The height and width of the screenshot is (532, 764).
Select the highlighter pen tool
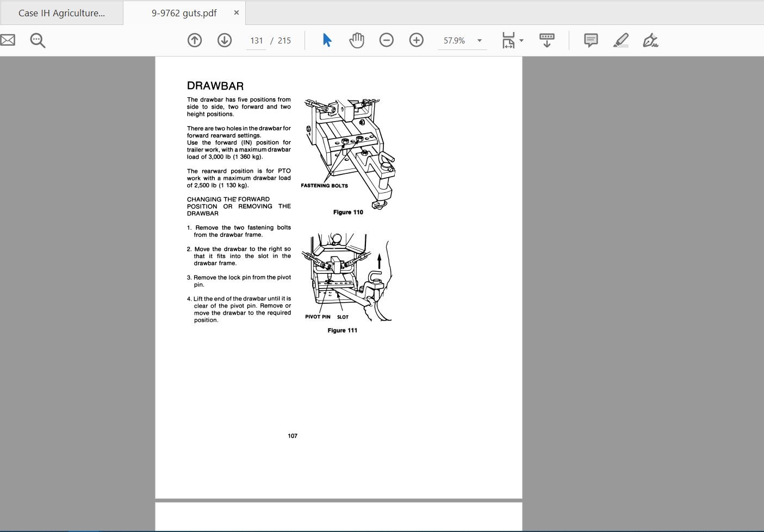click(621, 40)
